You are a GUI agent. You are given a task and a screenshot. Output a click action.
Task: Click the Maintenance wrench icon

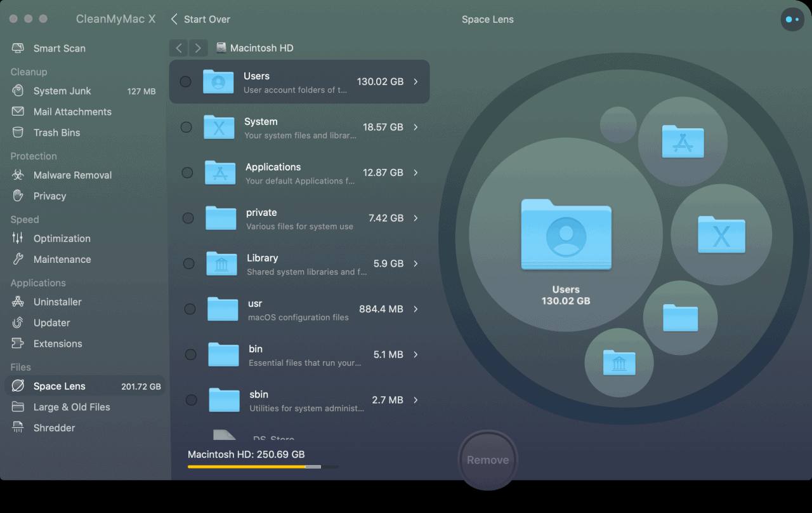[x=18, y=260]
